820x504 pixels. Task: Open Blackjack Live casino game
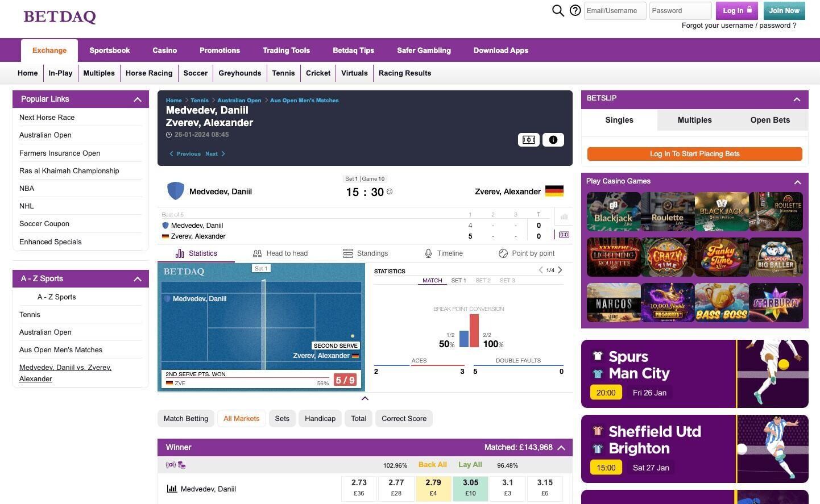click(x=614, y=211)
